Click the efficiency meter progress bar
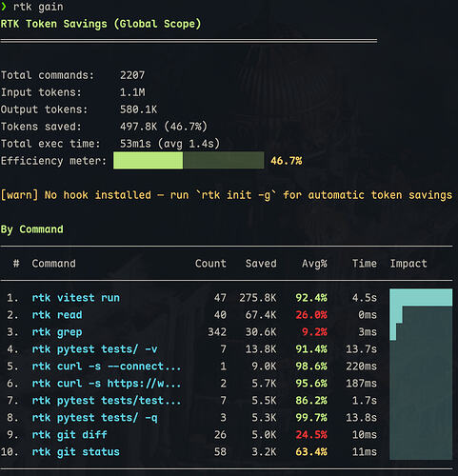Image resolution: width=458 pixels, height=476 pixels. 189,160
